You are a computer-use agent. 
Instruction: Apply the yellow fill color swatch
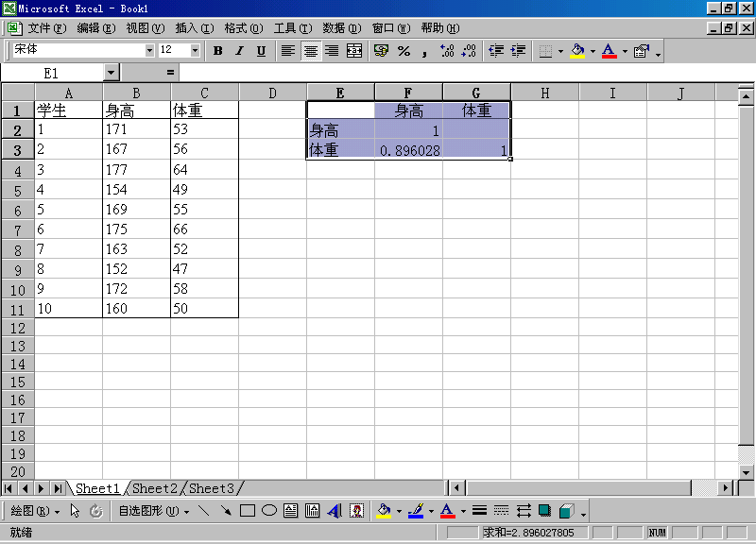pos(577,51)
